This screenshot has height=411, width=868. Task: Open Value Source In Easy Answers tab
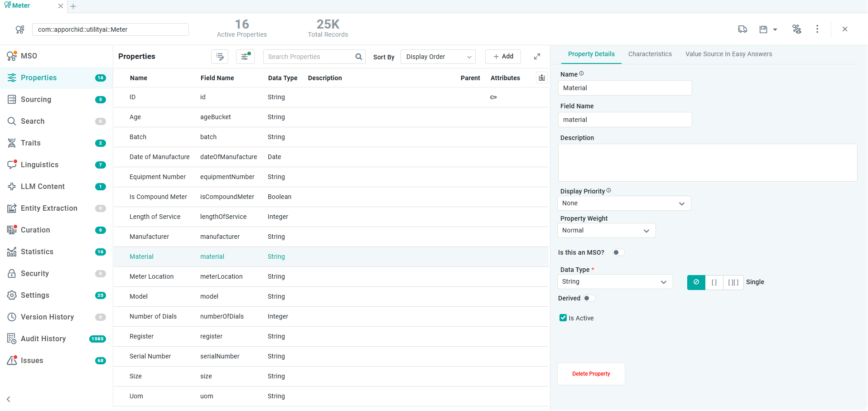tap(728, 54)
